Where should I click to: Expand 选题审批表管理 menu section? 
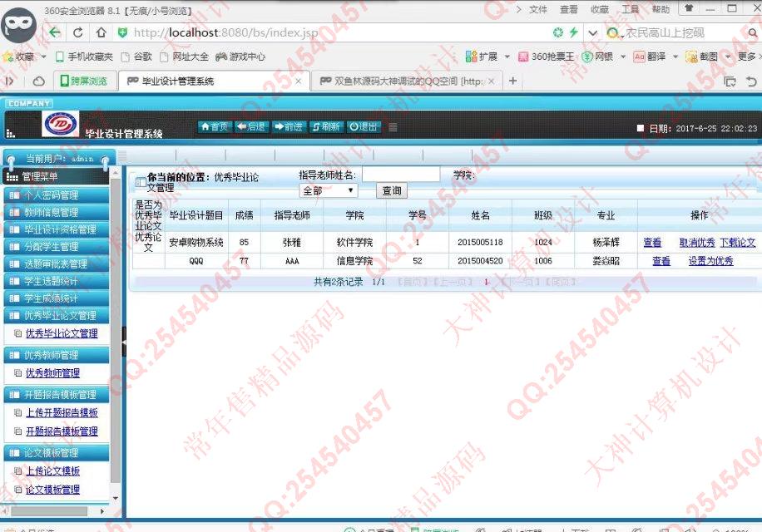pos(57,264)
